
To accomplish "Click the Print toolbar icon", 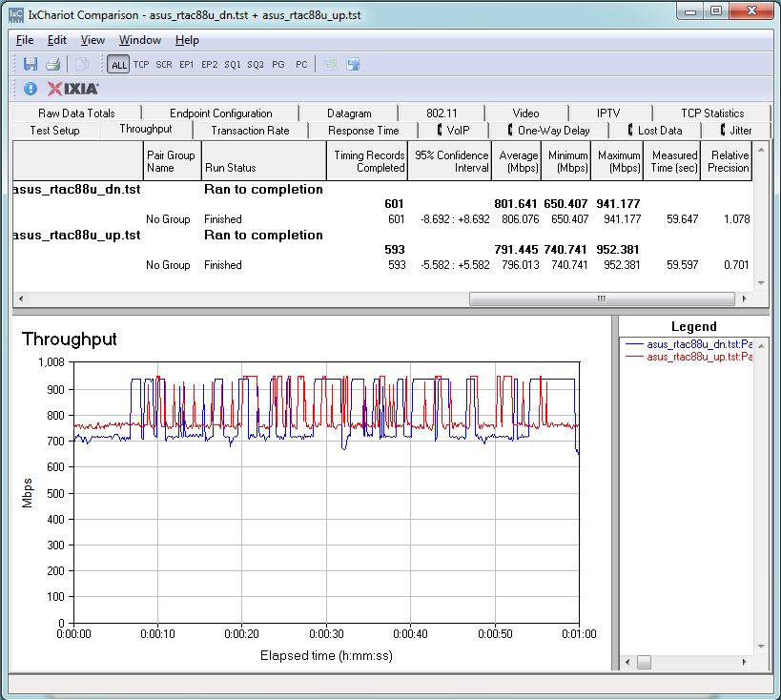I will coord(52,64).
